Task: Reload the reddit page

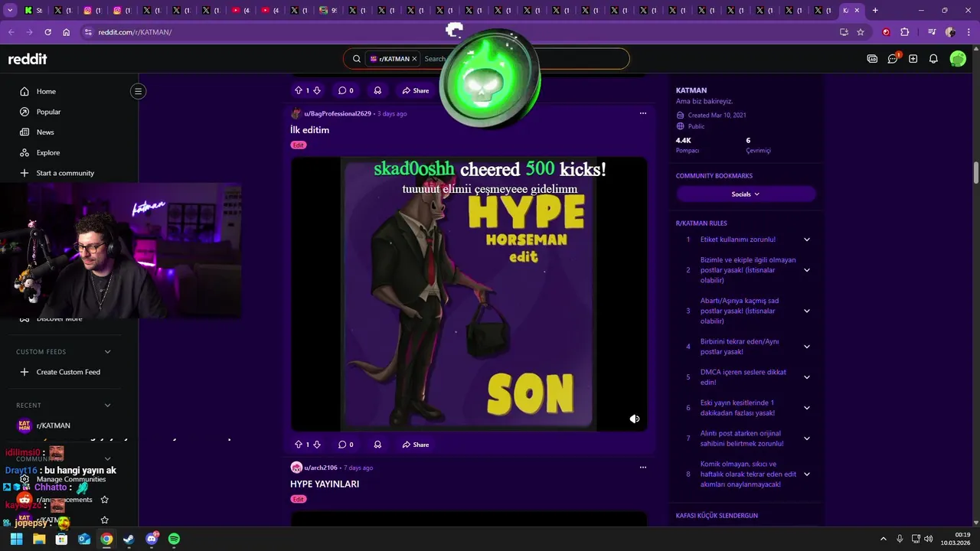Action: coord(47,32)
